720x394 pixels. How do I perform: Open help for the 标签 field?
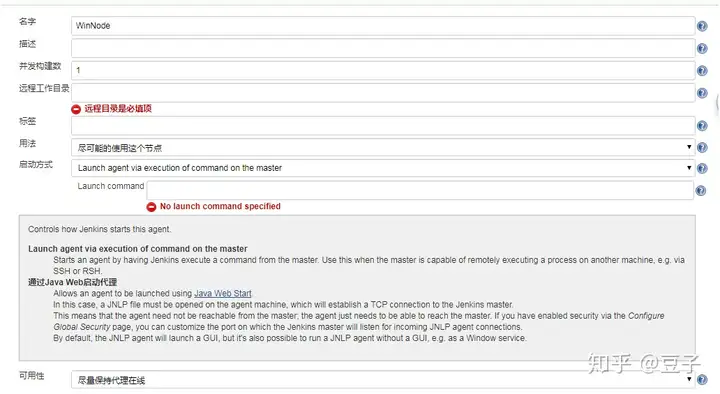point(702,126)
